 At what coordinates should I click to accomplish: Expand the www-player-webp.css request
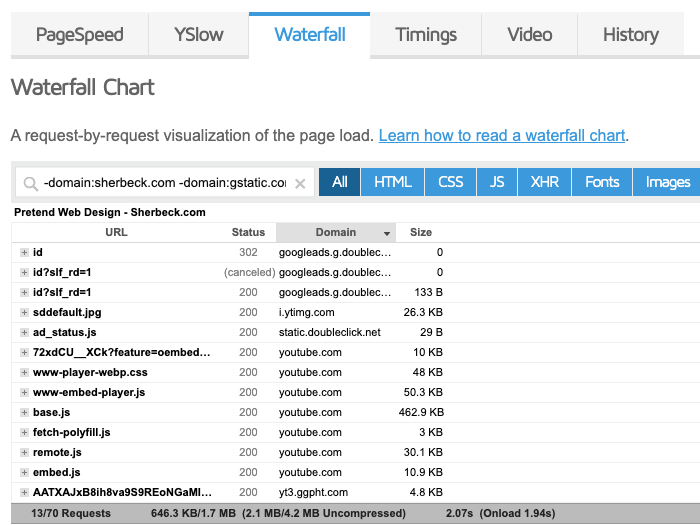click(x=24, y=373)
